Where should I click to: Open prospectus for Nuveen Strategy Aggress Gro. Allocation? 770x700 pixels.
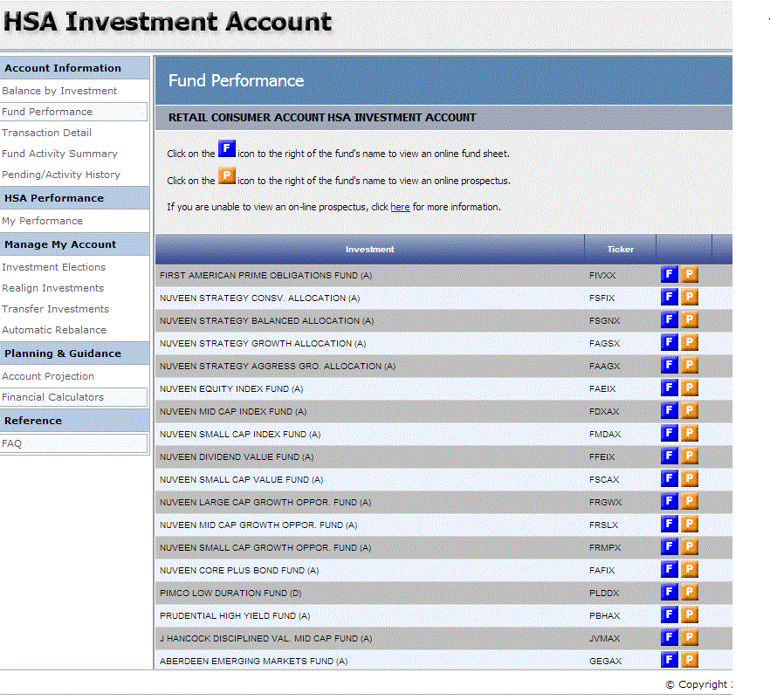(x=690, y=365)
